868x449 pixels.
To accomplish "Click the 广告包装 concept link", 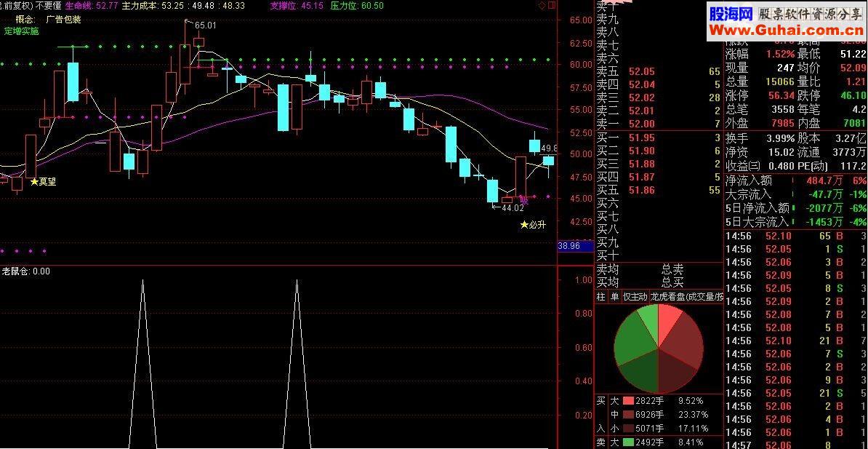I will [x=63, y=20].
